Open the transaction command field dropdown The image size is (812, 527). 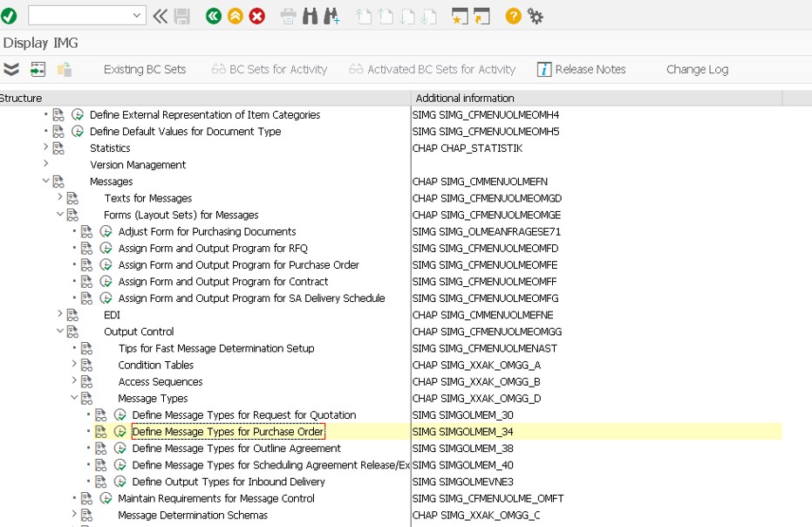coord(137,16)
